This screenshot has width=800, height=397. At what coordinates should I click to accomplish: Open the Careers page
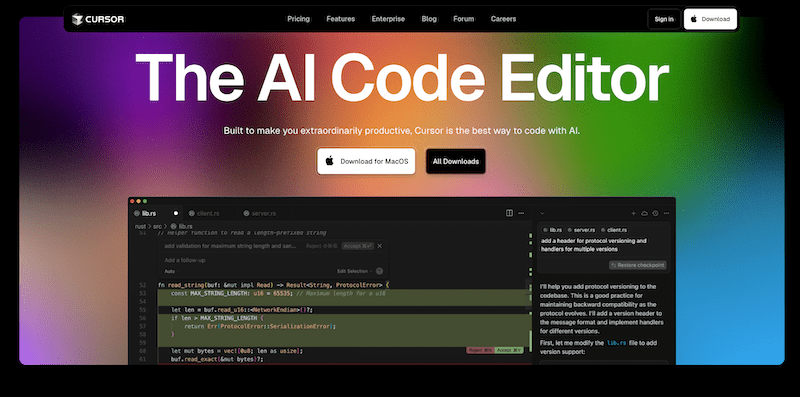click(503, 19)
